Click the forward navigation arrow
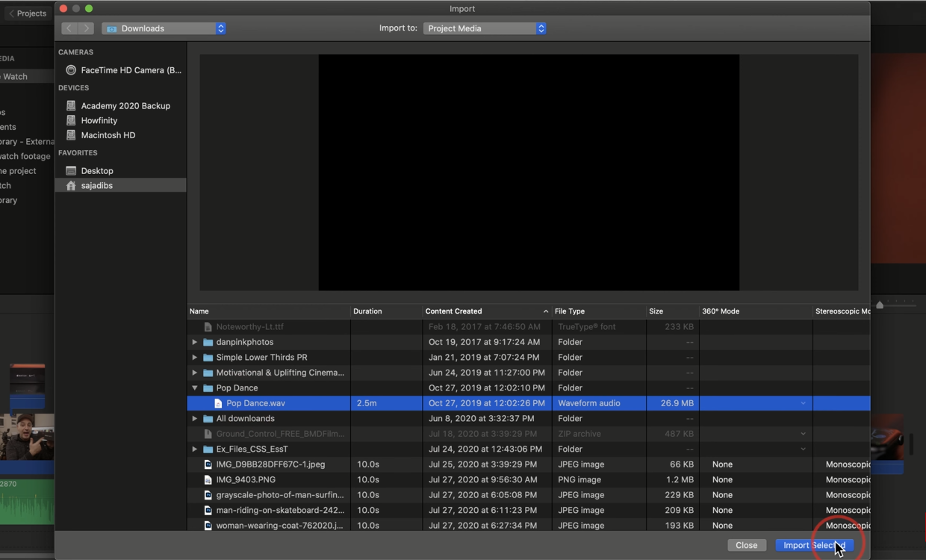 click(x=87, y=28)
